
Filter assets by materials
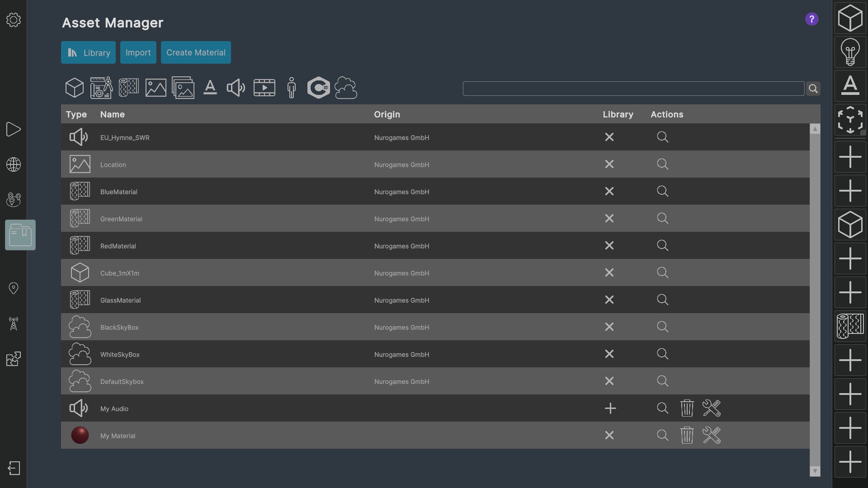coord(129,87)
